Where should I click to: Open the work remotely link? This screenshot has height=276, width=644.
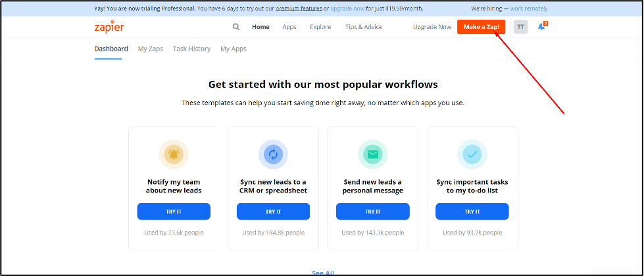click(x=529, y=8)
